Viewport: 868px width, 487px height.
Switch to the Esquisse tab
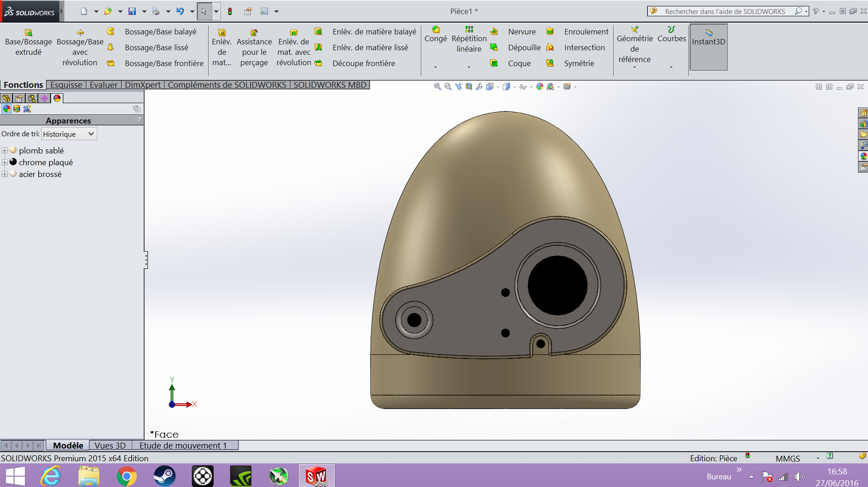[x=67, y=85]
